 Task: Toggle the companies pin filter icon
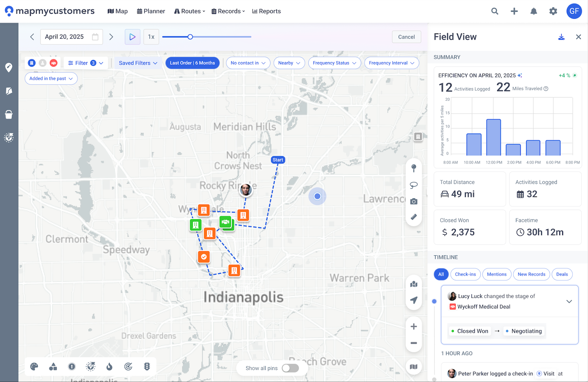click(x=32, y=63)
